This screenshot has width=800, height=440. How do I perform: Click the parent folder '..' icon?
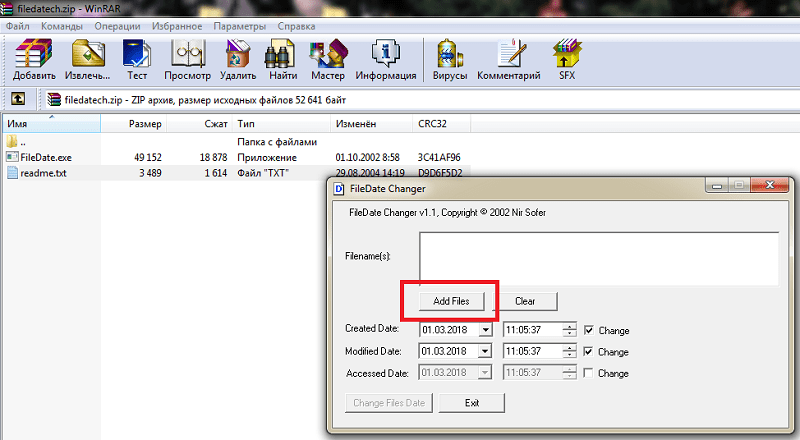tap(12, 141)
